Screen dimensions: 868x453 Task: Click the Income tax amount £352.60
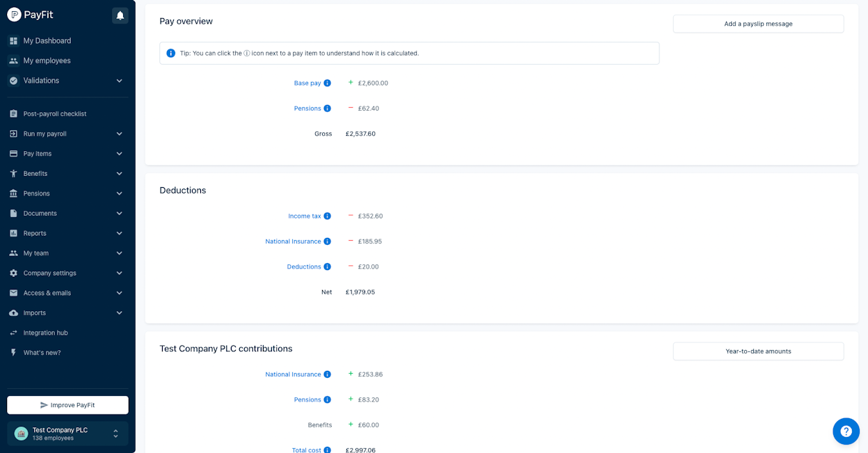(371, 216)
